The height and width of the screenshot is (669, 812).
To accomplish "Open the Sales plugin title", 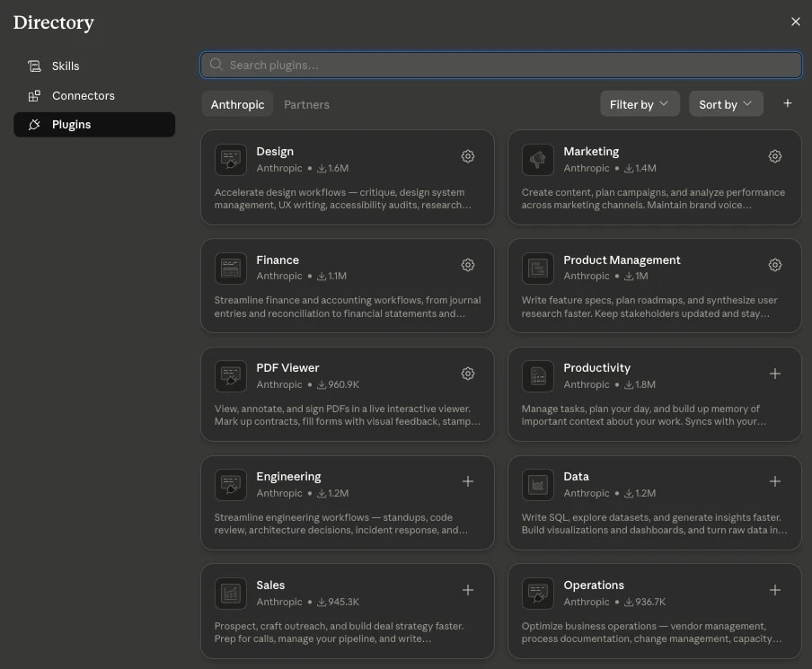I will click(270, 585).
